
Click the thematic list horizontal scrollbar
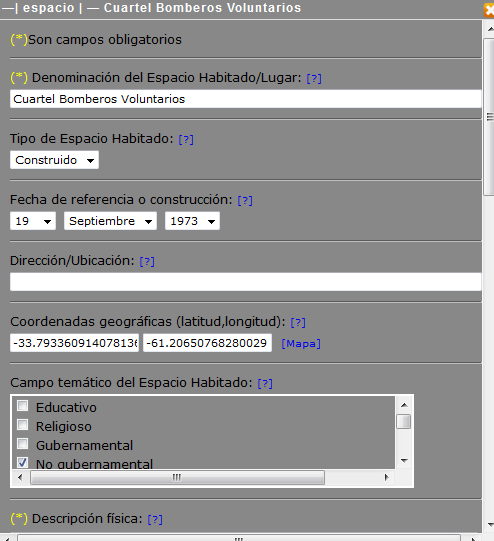[204, 478]
